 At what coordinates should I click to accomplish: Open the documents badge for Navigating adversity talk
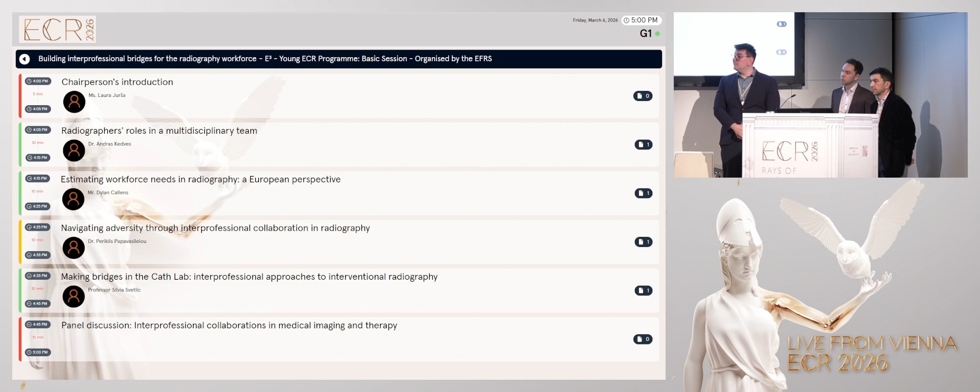[x=644, y=242]
